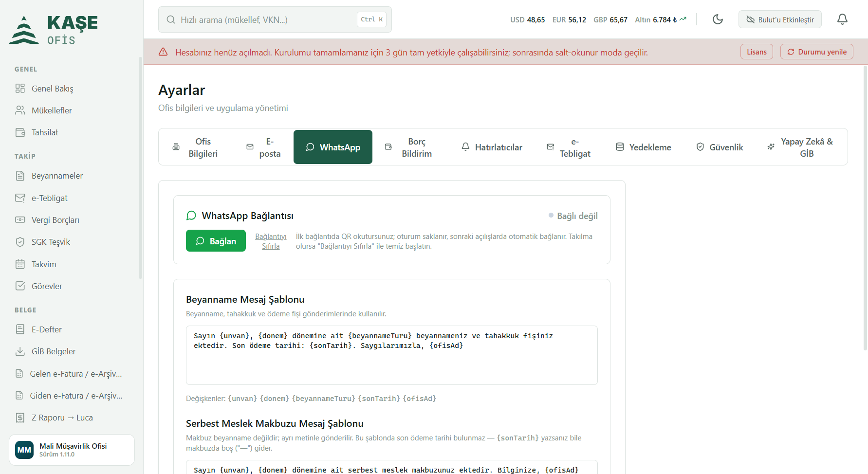Focus the Hızlı arama search field

(x=275, y=19)
